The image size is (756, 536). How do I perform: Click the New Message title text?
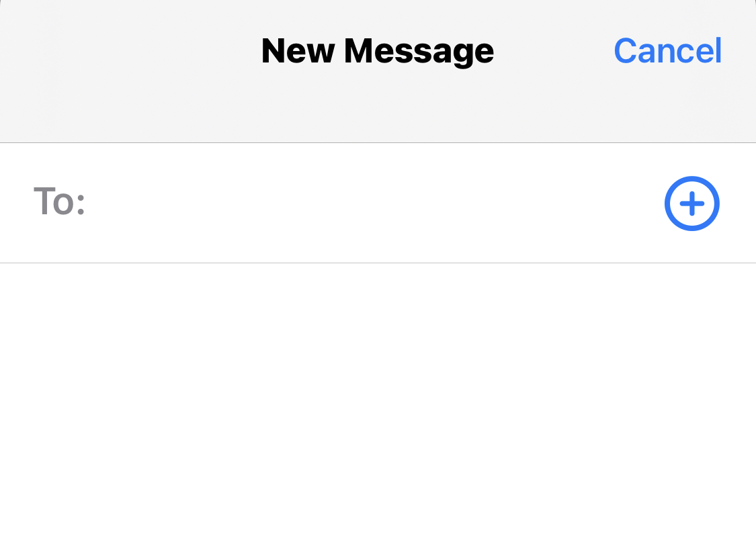tap(378, 51)
